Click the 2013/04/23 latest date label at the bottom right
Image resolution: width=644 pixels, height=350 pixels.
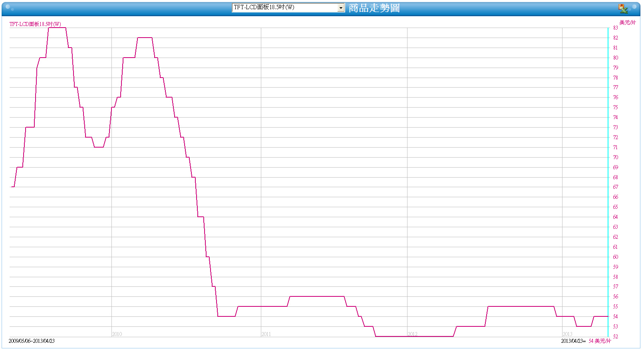tap(573, 341)
